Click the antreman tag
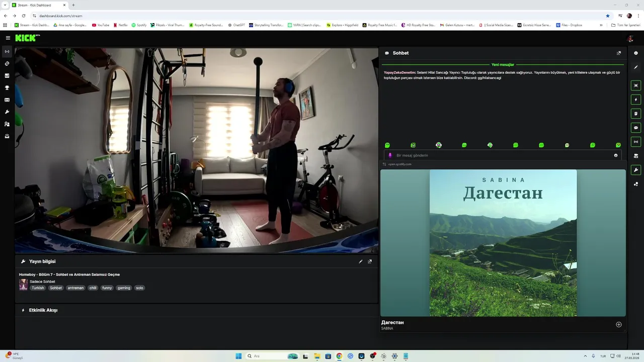This screenshot has width=644, height=362. [x=75, y=288]
